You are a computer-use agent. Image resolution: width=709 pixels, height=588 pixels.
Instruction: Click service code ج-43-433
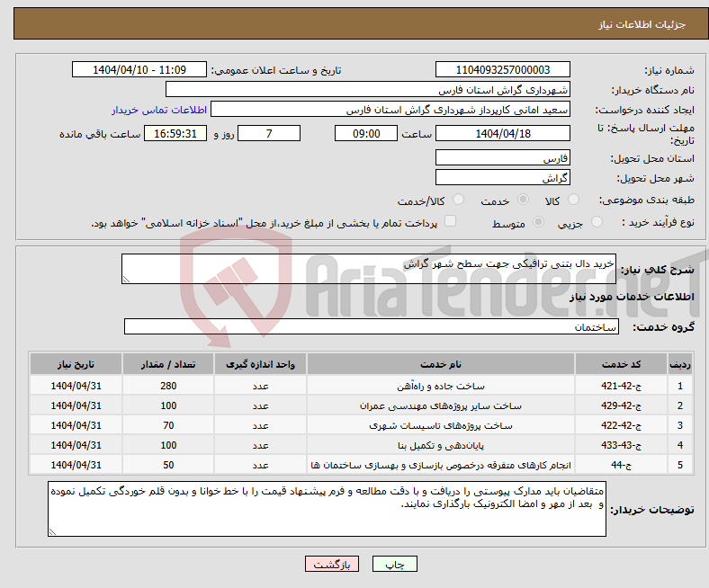pyautogui.click(x=622, y=445)
